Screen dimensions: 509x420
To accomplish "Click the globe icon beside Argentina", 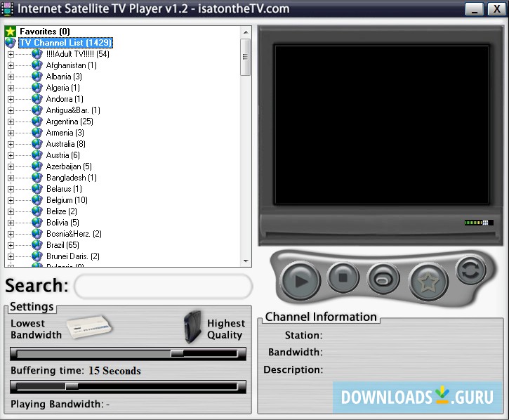I will [37, 122].
